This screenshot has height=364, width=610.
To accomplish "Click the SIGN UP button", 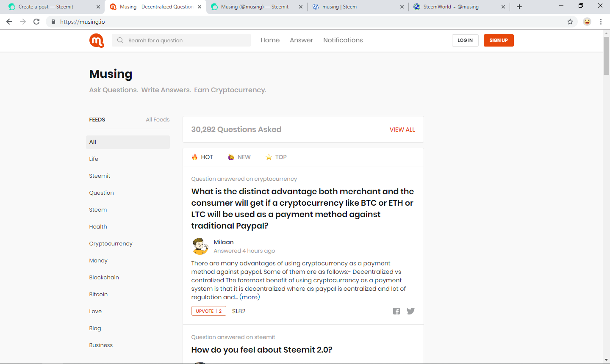I will click(499, 40).
